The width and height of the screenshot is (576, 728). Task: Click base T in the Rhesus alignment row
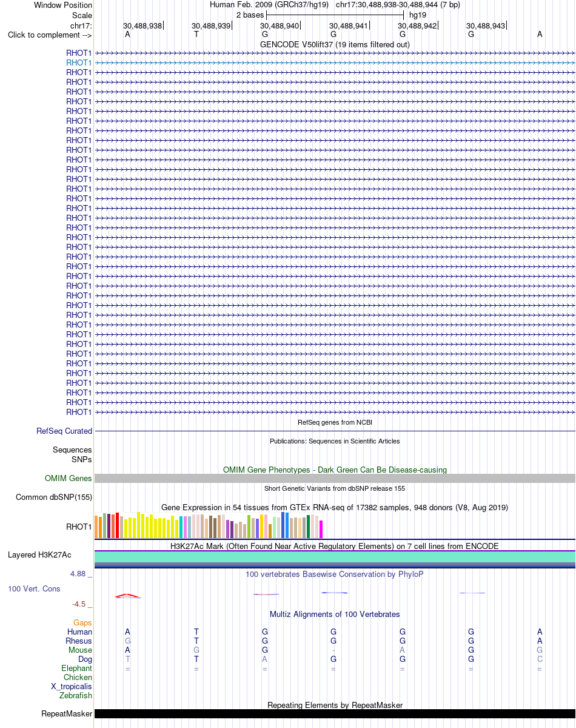196,641
